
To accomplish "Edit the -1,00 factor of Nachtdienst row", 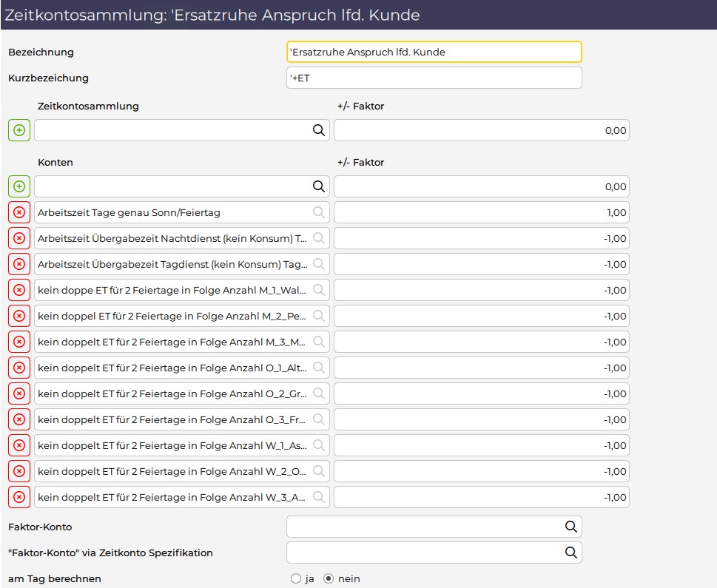I will point(482,238).
